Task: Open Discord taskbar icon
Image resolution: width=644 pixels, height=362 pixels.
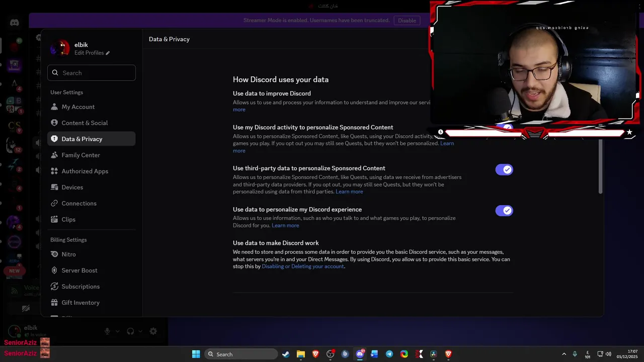Action: [x=360, y=354]
